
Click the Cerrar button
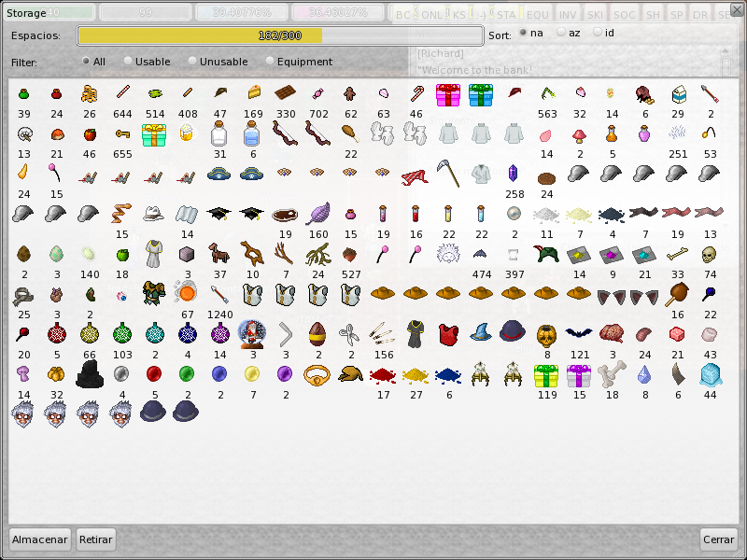(718, 539)
